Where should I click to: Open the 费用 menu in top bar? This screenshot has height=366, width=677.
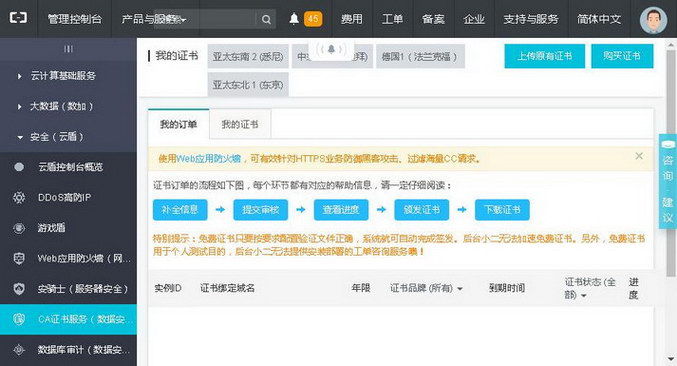tap(351, 19)
